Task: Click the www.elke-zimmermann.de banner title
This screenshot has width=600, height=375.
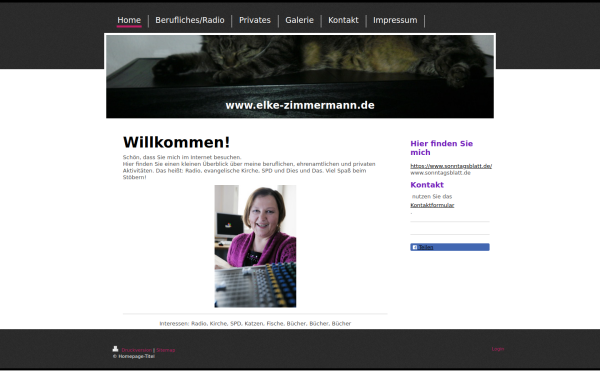Action: 300,105
